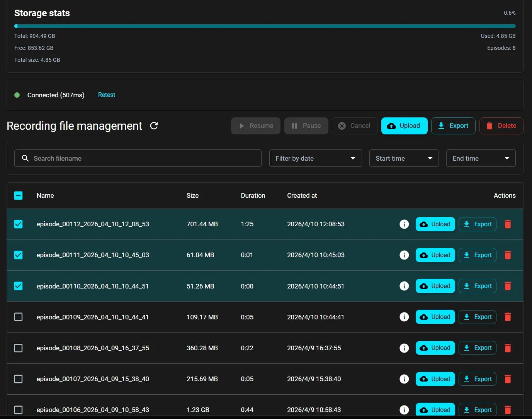View info for episode_00107 recording

pos(404,379)
